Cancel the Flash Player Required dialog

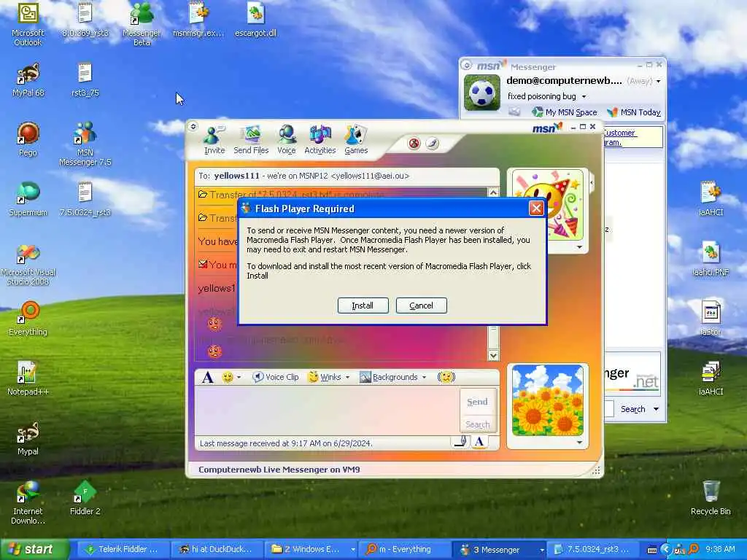[421, 306]
